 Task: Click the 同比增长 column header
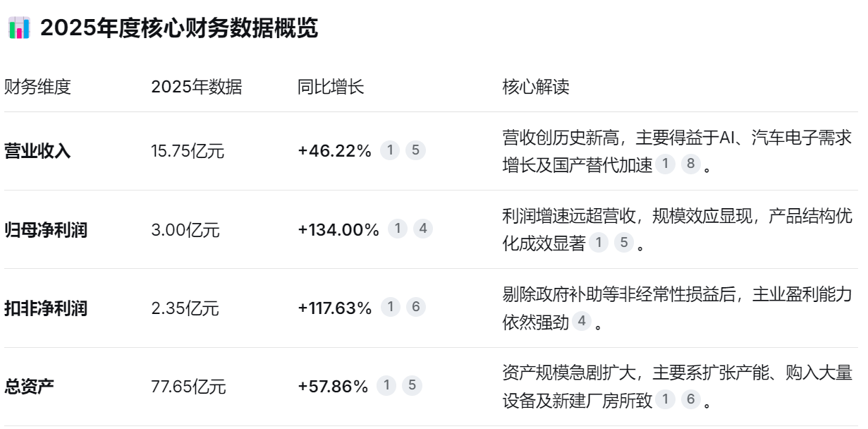click(331, 87)
